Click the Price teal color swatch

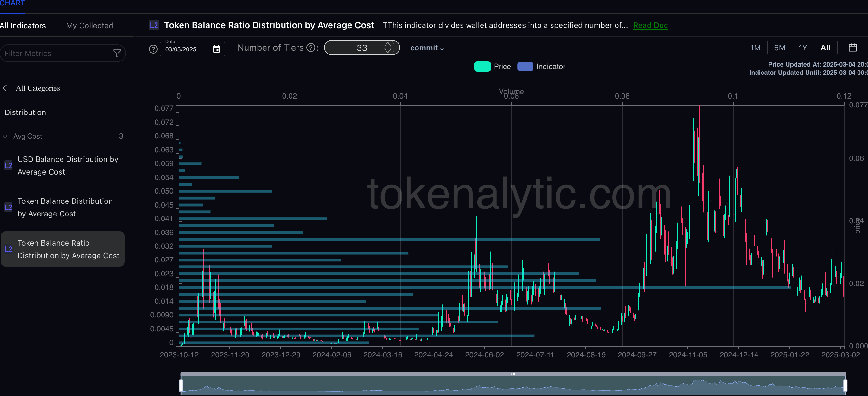(482, 67)
